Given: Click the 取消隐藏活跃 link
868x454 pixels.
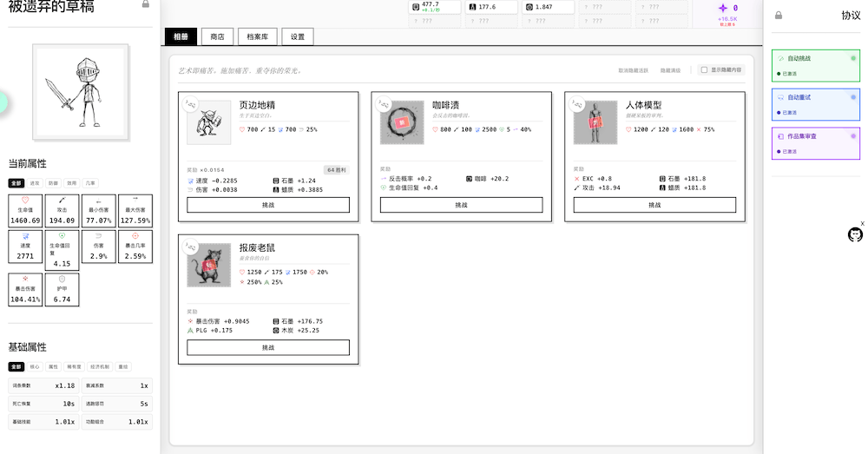Looking at the screenshot, I should tap(633, 69).
